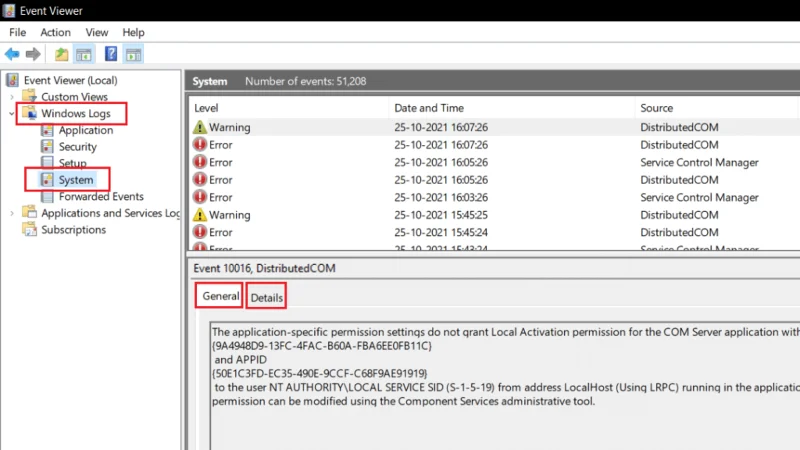The image size is (800, 450).
Task: Select the Forwarded Events label
Action: (101, 196)
